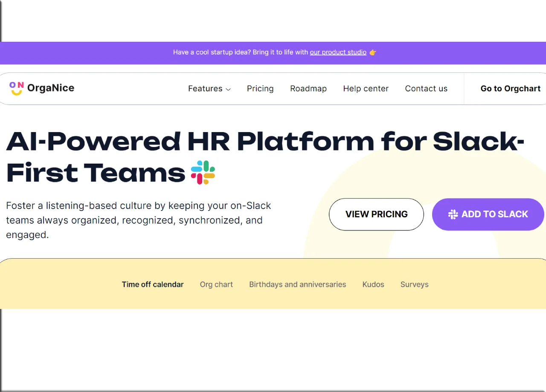The width and height of the screenshot is (546, 392).
Task: Follow the 'our product studio' banner link
Action: 338,52
